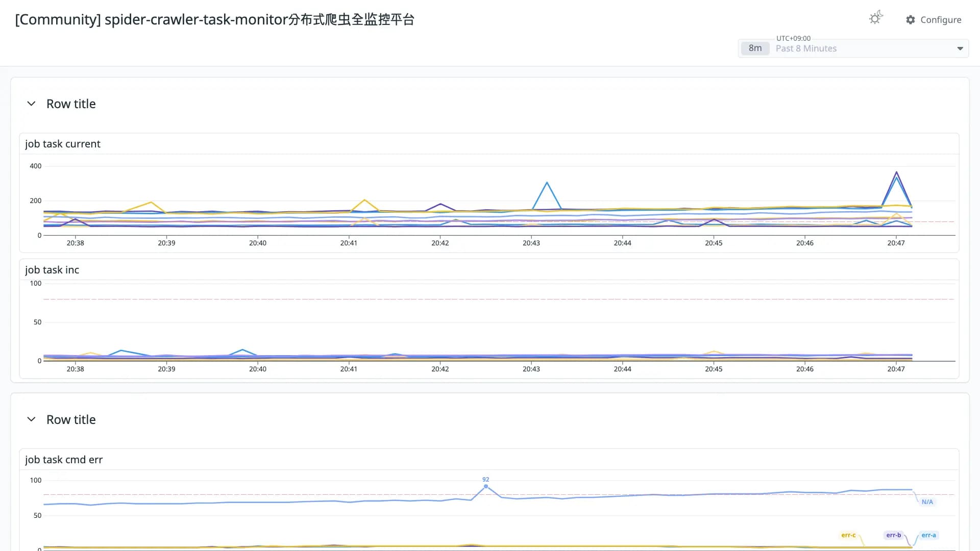Click the 20:40 tick in job task inc
This screenshot has width=980, height=551.
coord(257,369)
